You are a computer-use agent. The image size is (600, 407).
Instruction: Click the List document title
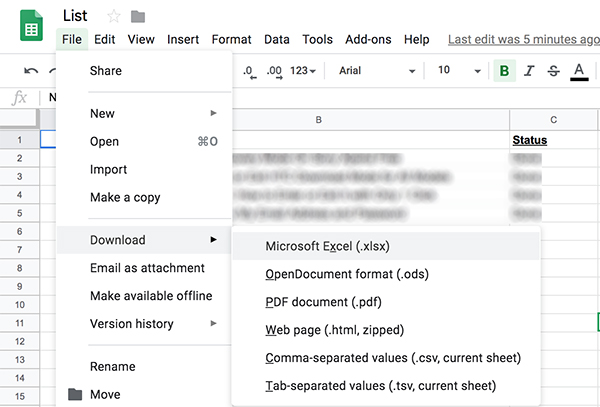75,16
